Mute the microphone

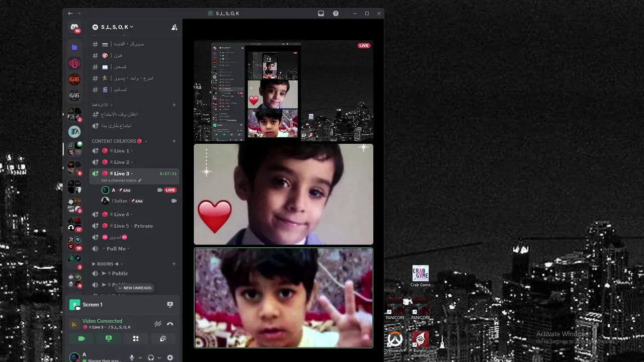[132, 357]
